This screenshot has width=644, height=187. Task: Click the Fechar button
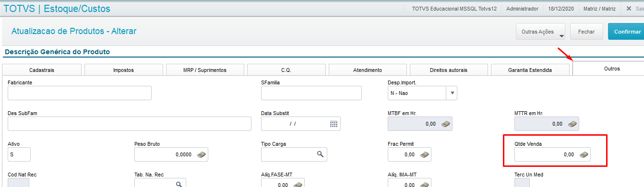pyautogui.click(x=586, y=32)
